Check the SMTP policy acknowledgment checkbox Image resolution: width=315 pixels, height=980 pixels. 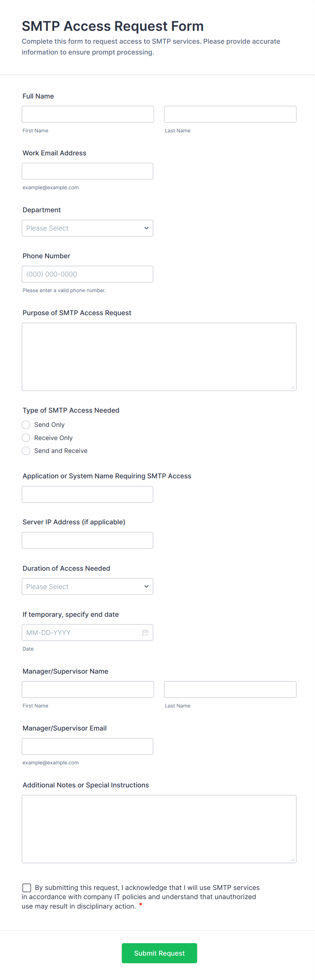point(27,888)
